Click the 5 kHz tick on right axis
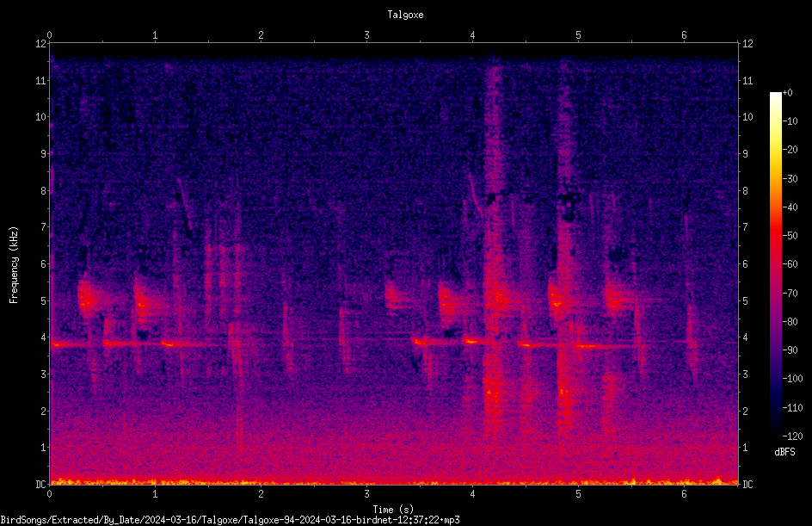The width and height of the screenshot is (812, 526). tap(745, 300)
